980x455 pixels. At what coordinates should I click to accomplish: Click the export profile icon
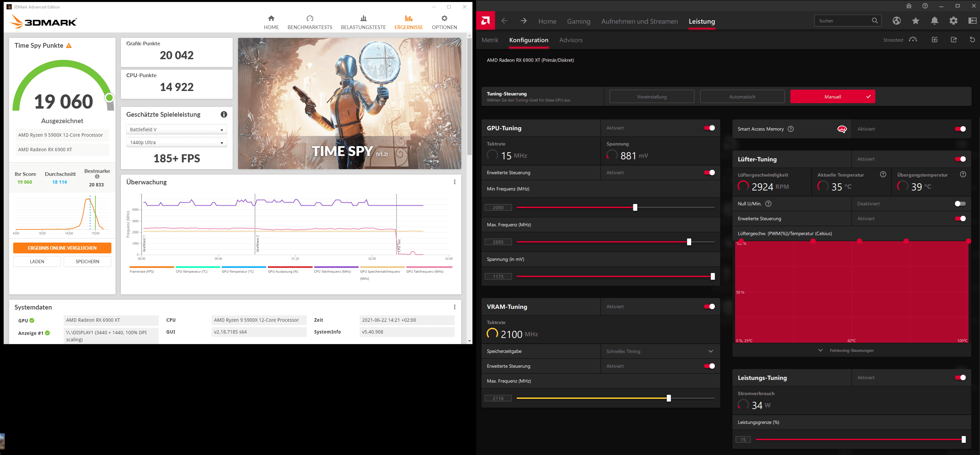tap(954, 40)
